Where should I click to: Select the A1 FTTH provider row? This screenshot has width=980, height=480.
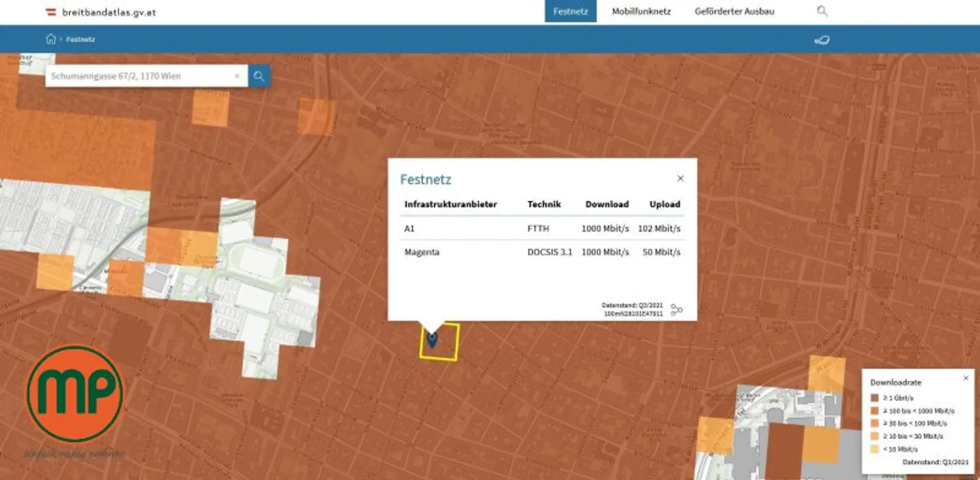[x=542, y=229]
